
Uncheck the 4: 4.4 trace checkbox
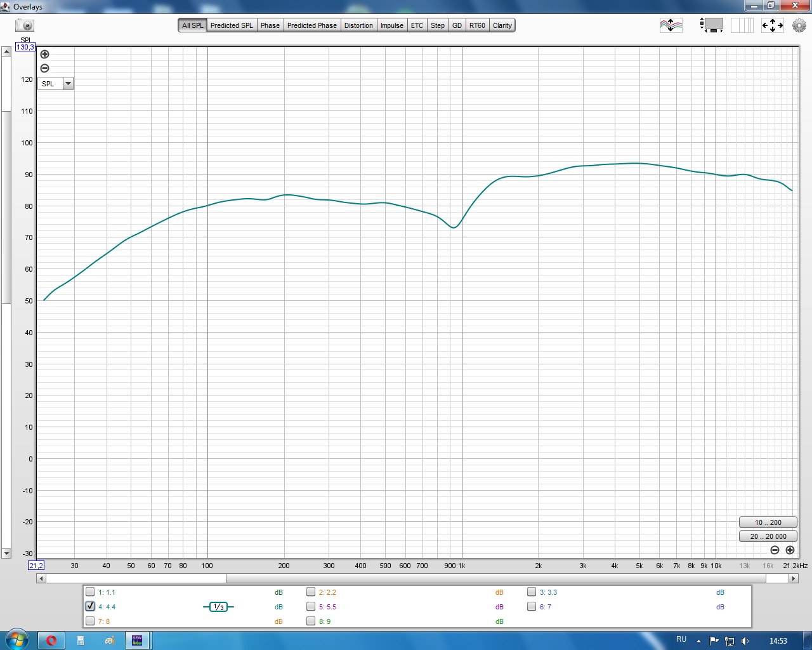click(x=90, y=606)
